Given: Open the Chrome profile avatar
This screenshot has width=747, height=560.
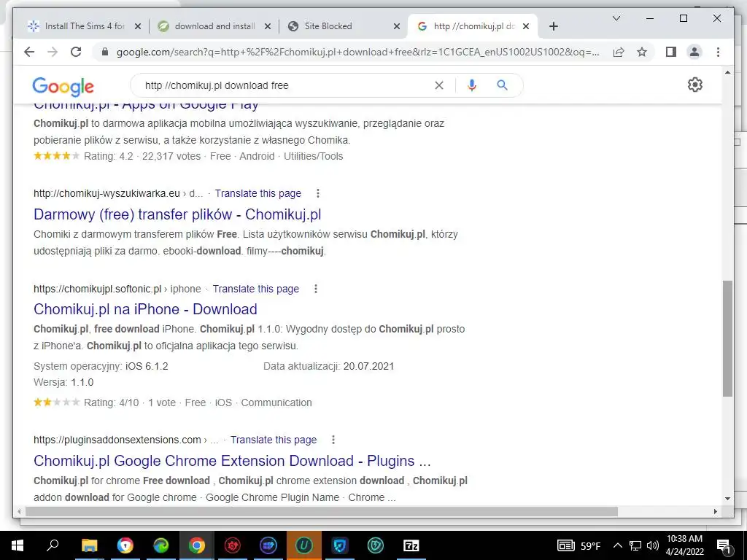Looking at the screenshot, I should 694,52.
